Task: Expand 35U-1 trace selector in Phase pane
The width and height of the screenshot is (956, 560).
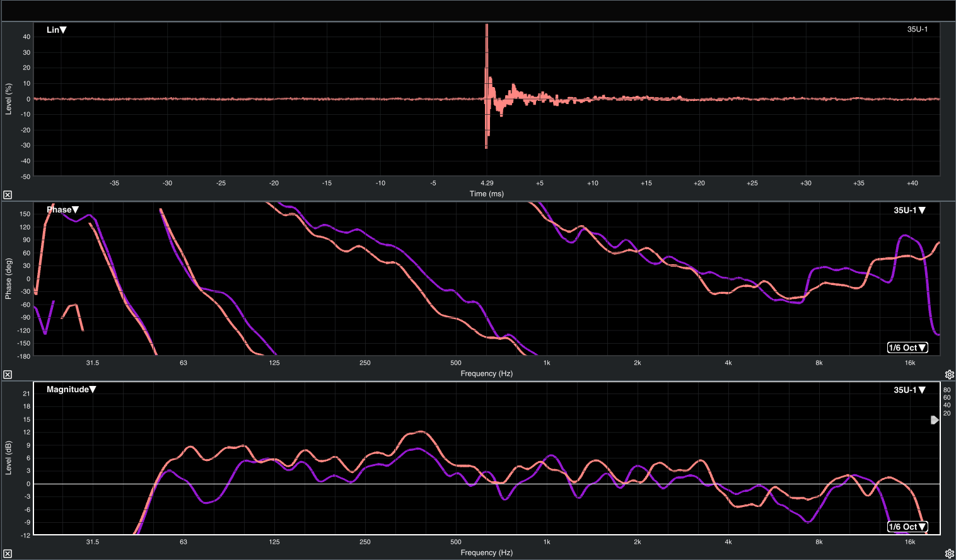Action: click(909, 211)
